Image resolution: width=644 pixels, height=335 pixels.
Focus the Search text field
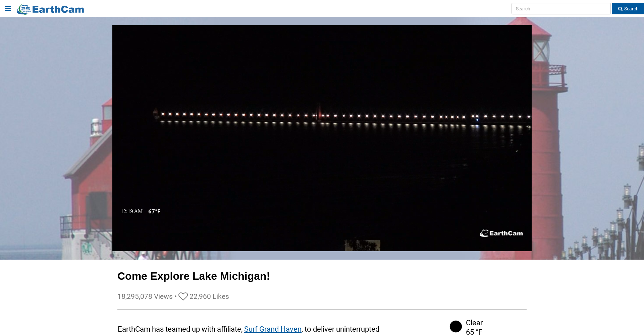pos(561,9)
